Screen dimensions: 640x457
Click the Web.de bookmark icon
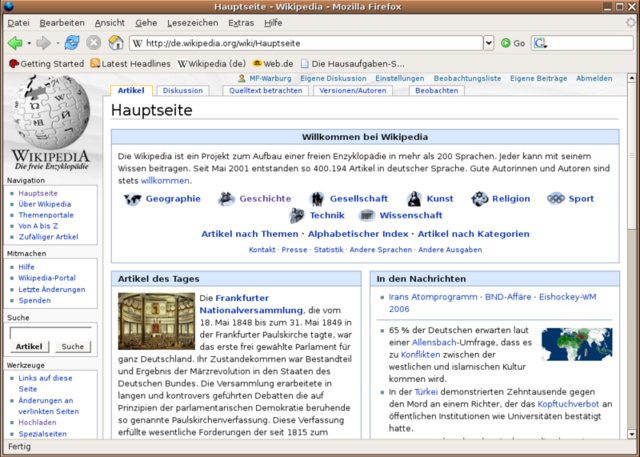pos(257,64)
